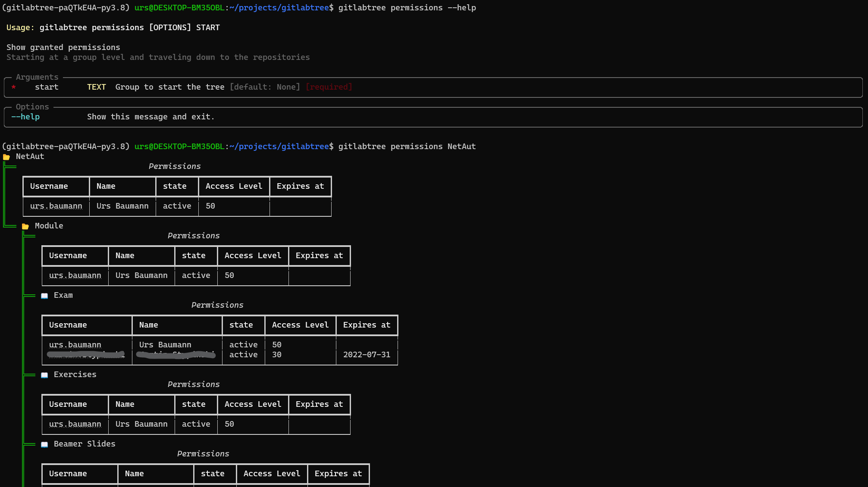The height and width of the screenshot is (487, 868).
Task: Click the 'gitlabtree permissions NetAut' command
Action: 407,147
